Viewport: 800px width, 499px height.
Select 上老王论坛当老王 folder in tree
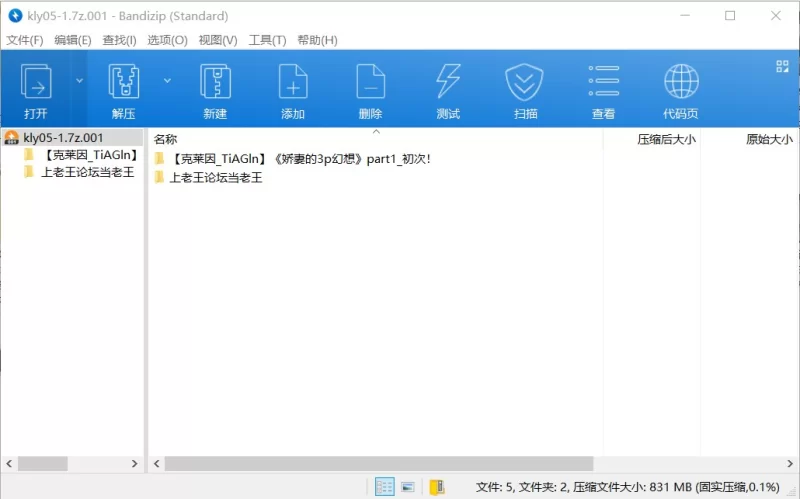(88, 172)
